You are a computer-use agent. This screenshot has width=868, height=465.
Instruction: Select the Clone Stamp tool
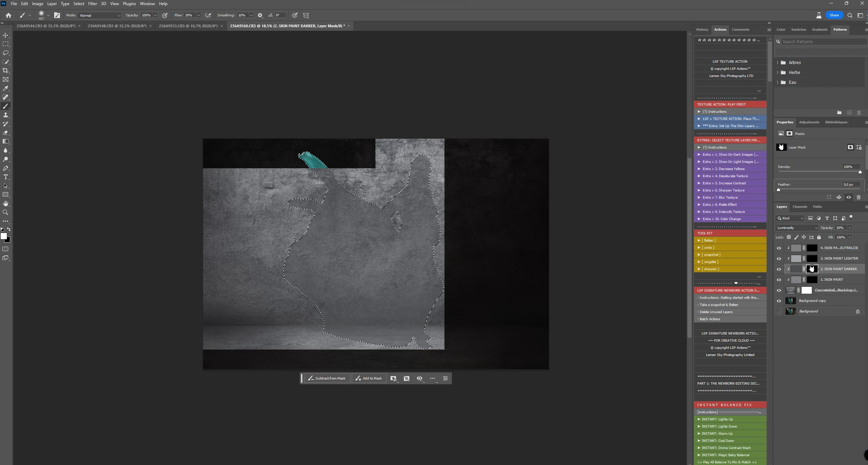pos(5,115)
